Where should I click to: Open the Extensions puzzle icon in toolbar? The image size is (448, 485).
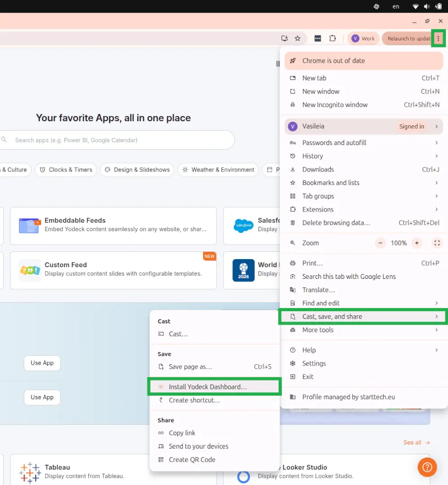(x=333, y=38)
